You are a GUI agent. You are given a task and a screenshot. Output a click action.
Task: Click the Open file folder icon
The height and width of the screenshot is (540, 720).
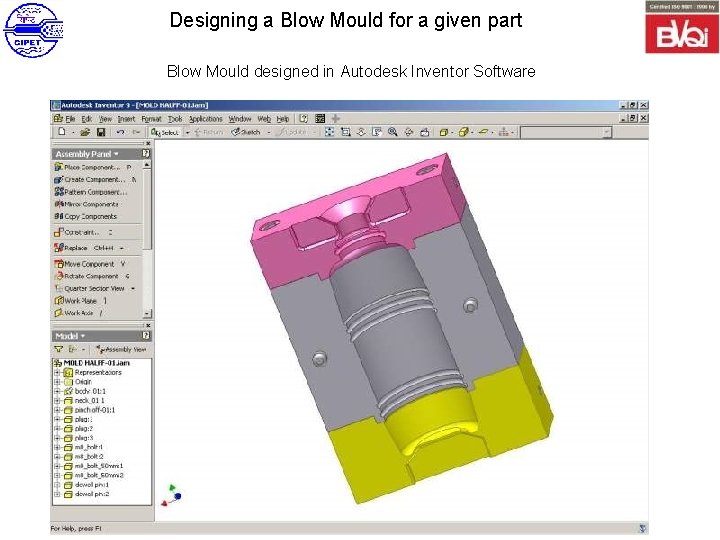coord(84,132)
